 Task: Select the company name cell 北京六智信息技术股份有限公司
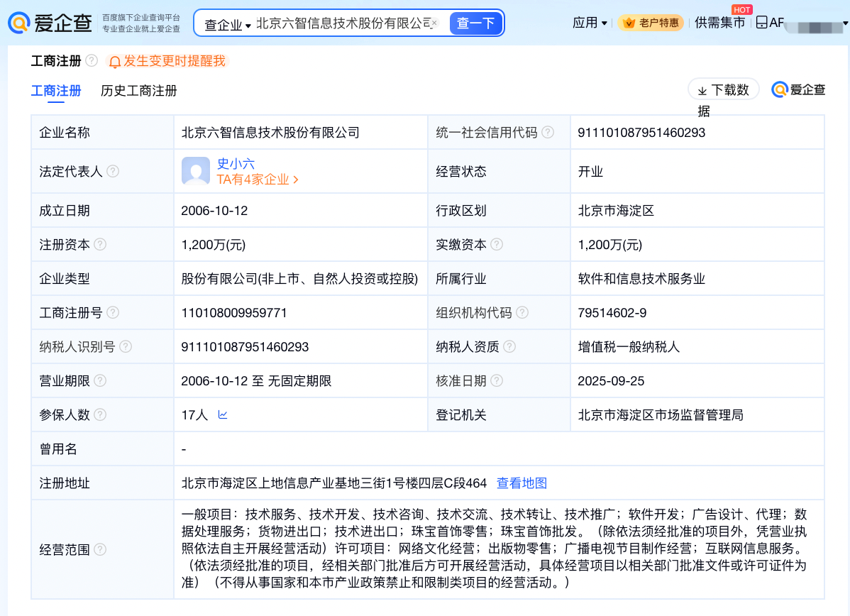[270, 133]
